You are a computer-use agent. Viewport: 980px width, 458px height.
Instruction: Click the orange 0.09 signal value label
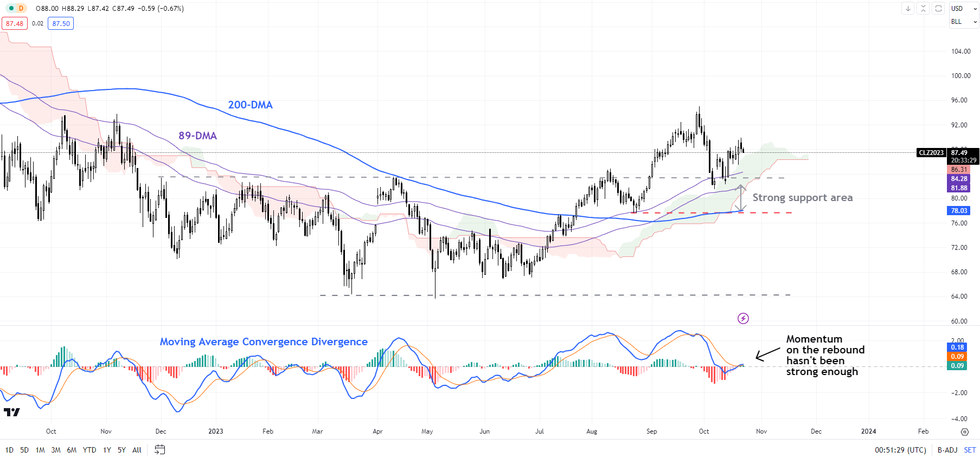pyautogui.click(x=957, y=357)
